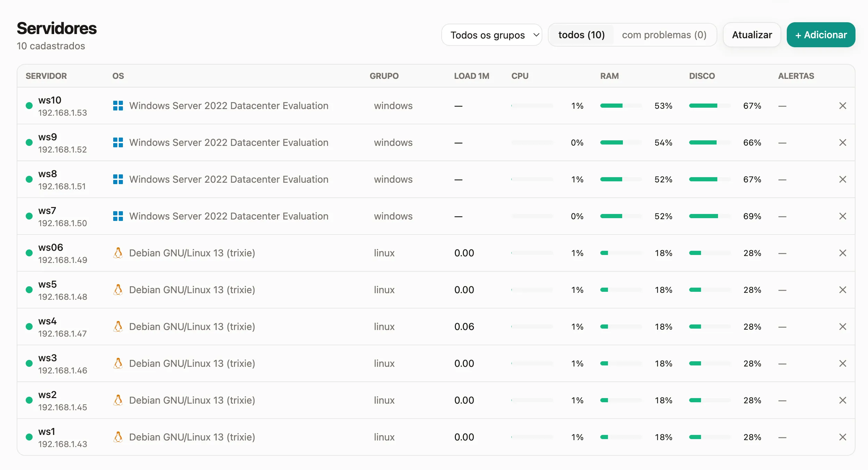
Task: Click the Windows Server 2022 text for ws7
Action: click(229, 216)
